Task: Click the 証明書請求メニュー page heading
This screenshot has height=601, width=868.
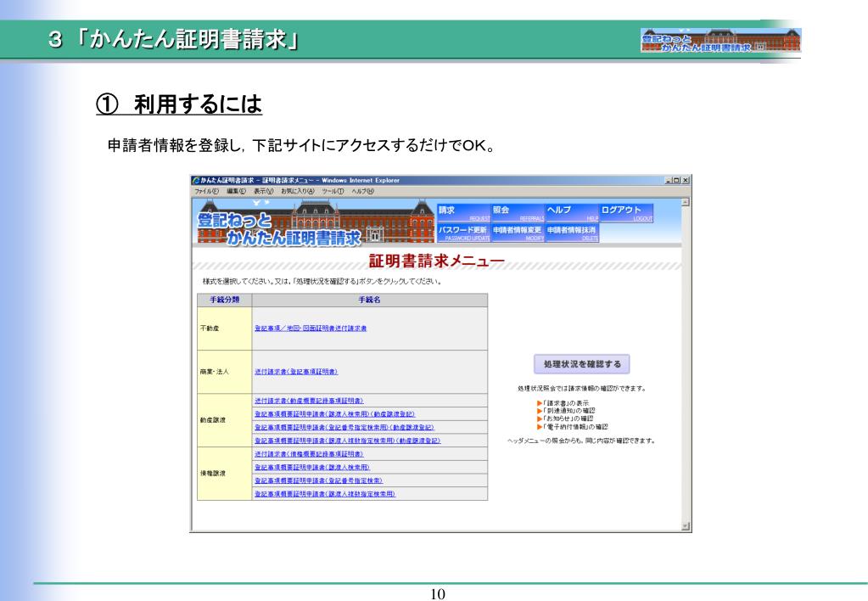Action: 437,261
